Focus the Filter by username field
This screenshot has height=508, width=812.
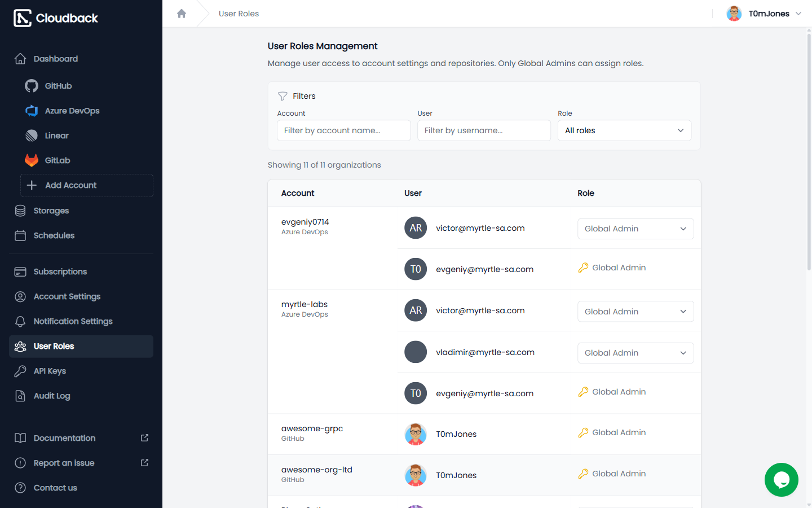tap(484, 130)
